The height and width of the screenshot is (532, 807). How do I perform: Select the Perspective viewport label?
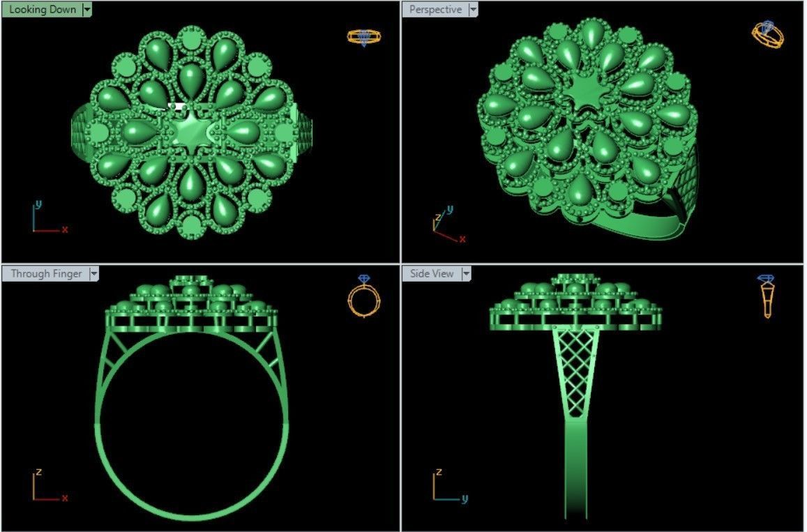435,9
